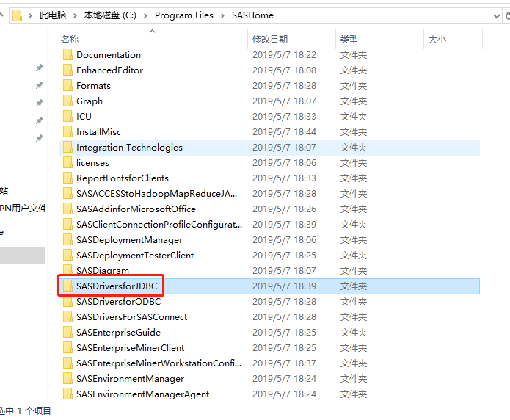Click date 2019/5/7 18:22 of Documentation
This screenshot has height=420, width=510.
click(284, 54)
